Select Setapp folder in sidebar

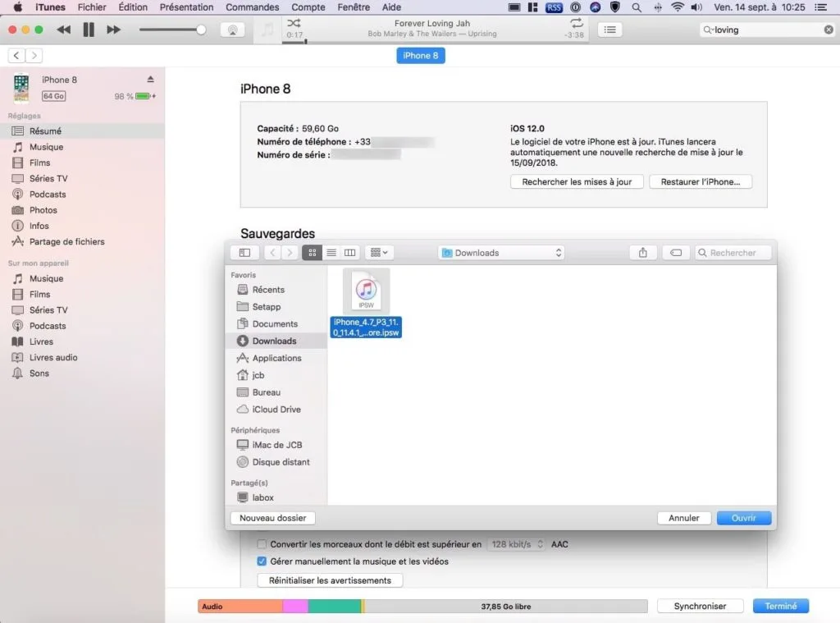click(x=276, y=307)
